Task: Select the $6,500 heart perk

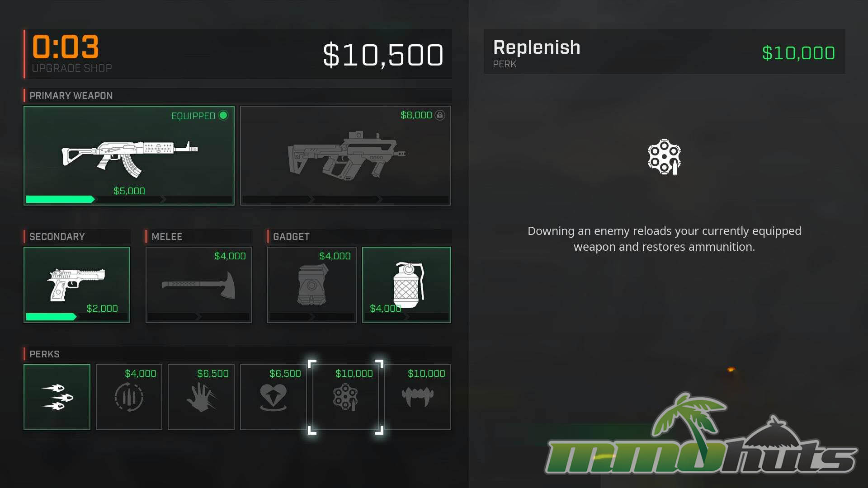Action: tap(274, 397)
